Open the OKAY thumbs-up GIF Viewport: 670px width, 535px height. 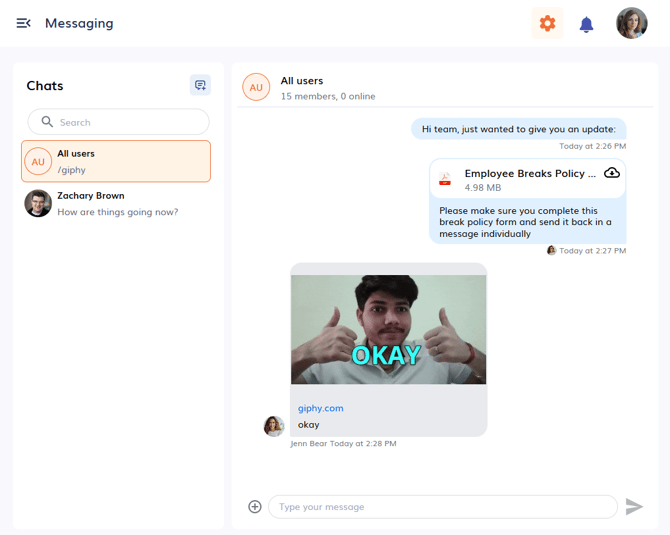388,329
